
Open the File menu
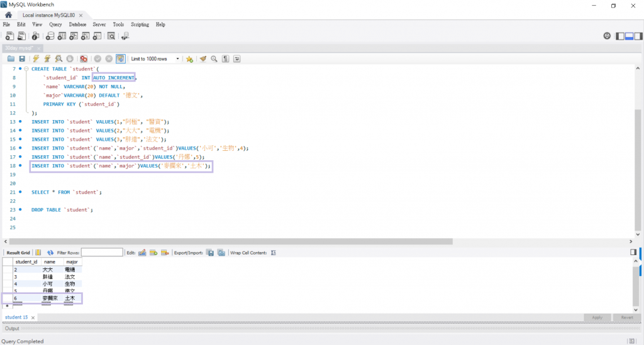[6, 25]
